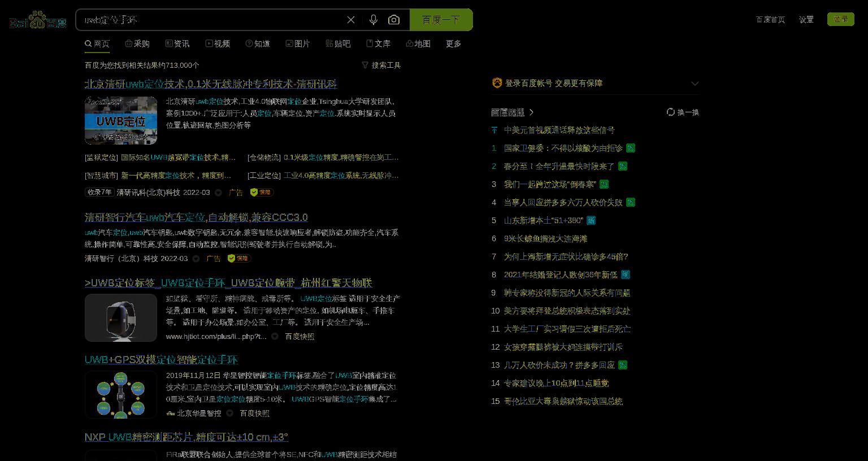The width and height of the screenshot is (868, 461).
Task: Click the green 登录 button
Action: (841, 19)
